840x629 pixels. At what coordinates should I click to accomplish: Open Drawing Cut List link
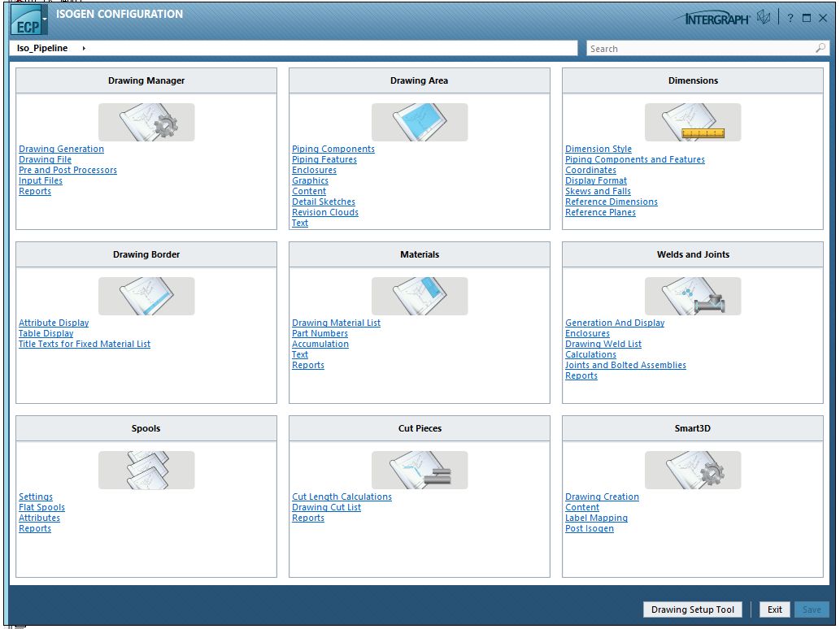point(326,507)
